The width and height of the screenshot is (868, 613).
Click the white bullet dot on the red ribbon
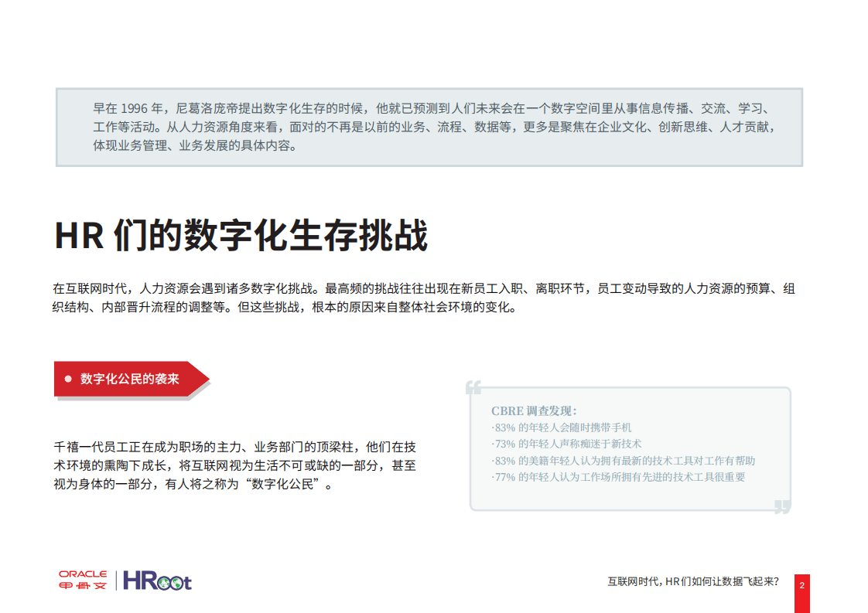[x=68, y=379]
